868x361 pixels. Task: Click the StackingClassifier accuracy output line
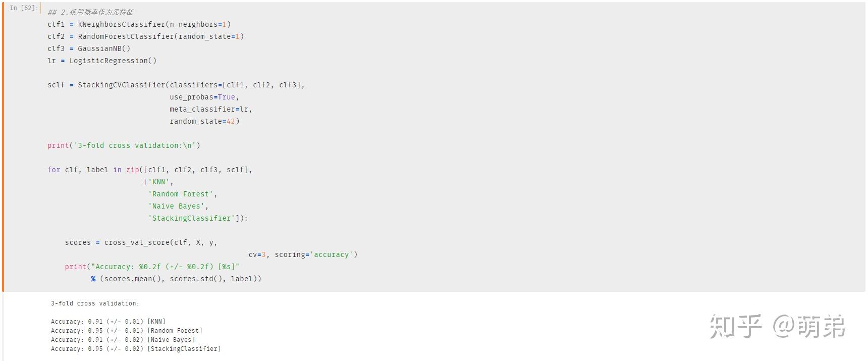[x=136, y=349]
